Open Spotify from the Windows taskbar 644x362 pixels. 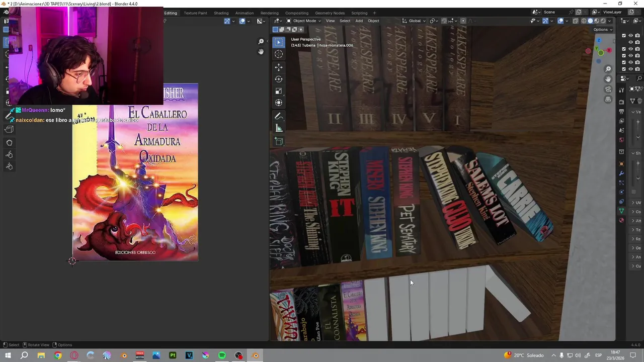[222, 355]
